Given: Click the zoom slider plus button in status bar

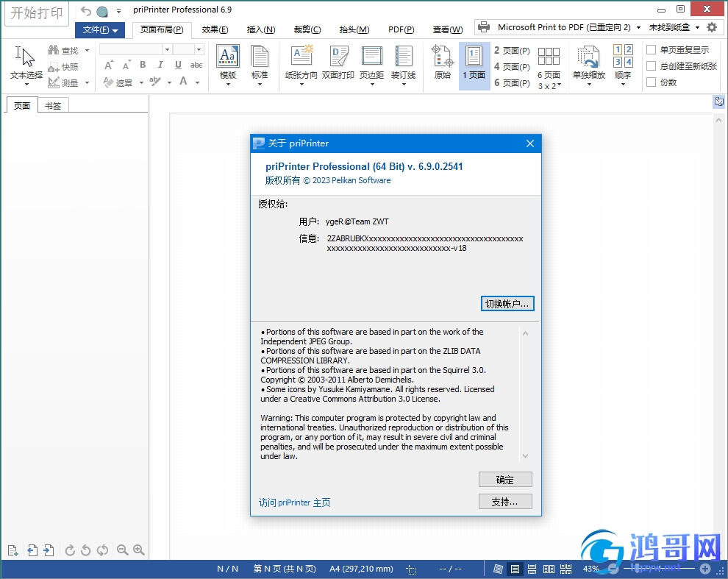Looking at the screenshot, I should pos(705,569).
